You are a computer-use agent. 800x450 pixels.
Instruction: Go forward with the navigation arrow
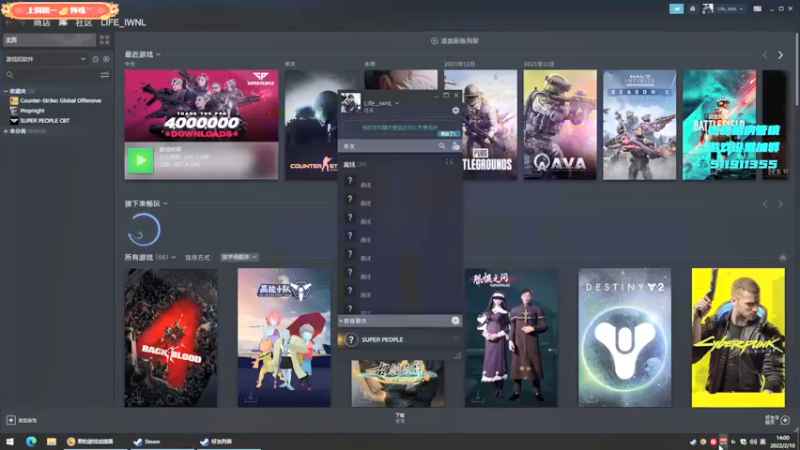[22, 23]
